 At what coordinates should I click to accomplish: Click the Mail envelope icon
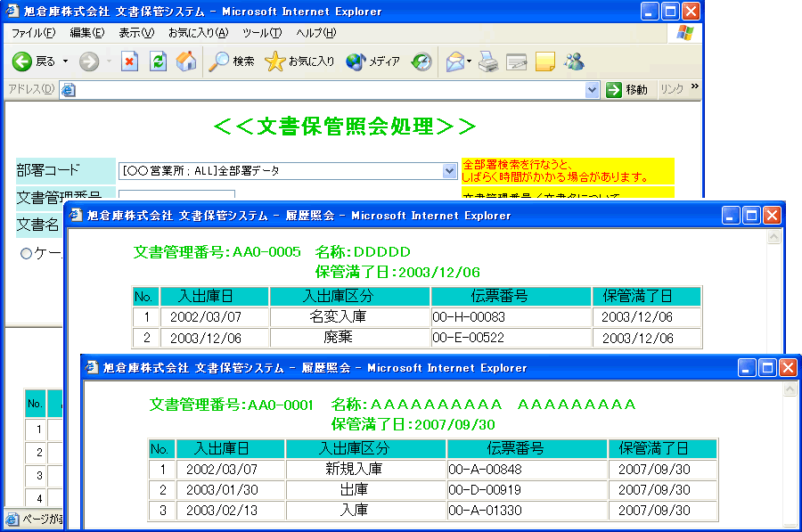pyautogui.click(x=454, y=61)
